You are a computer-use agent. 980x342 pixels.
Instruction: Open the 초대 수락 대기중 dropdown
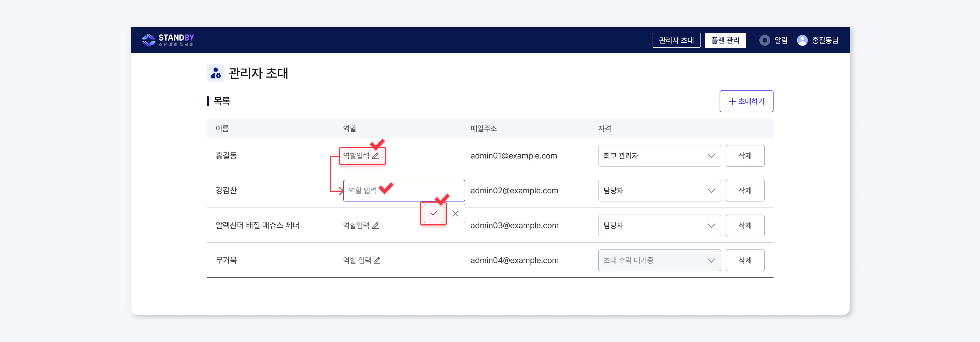659,261
